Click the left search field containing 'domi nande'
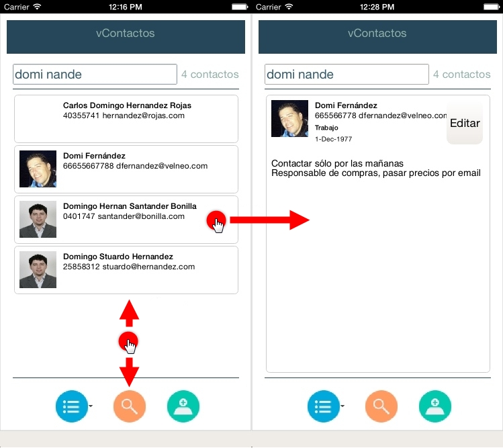 click(x=95, y=75)
